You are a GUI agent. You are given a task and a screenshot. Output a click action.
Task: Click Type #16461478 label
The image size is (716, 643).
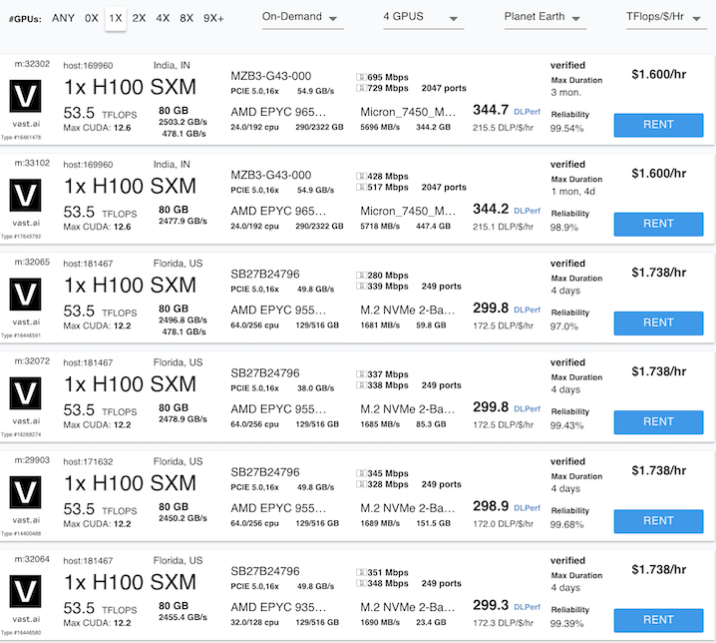click(x=21, y=137)
